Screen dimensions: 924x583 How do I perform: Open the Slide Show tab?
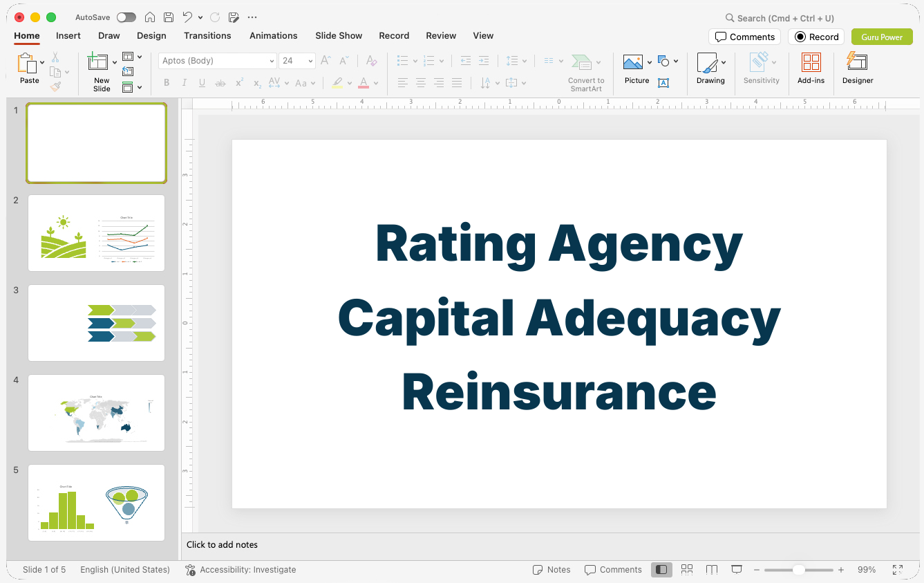[339, 35]
